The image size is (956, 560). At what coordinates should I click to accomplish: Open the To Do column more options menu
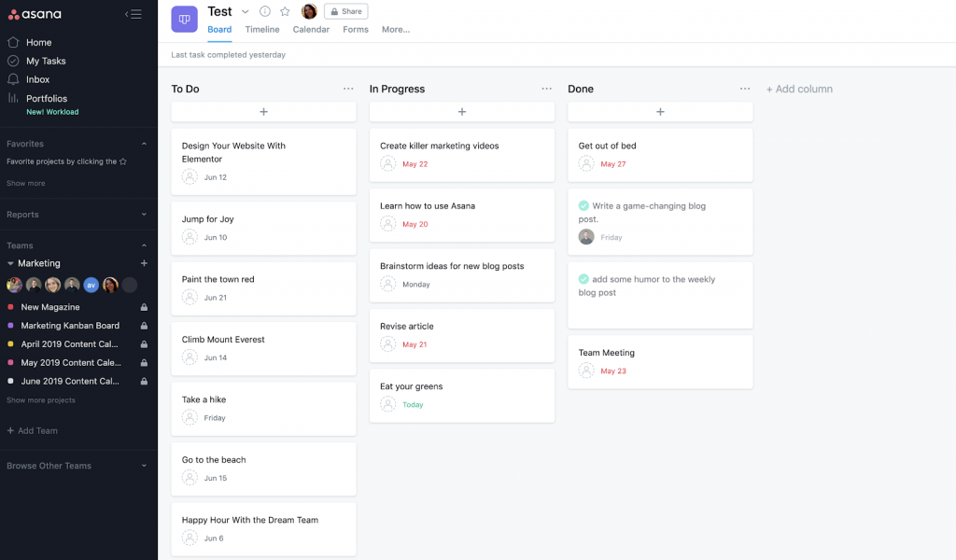tap(348, 89)
